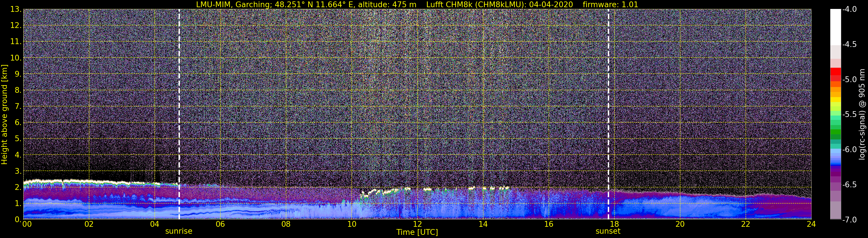The image size is (868, 238).
Task: Click the '06' tick label on time axis
Action: (x=220, y=224)
